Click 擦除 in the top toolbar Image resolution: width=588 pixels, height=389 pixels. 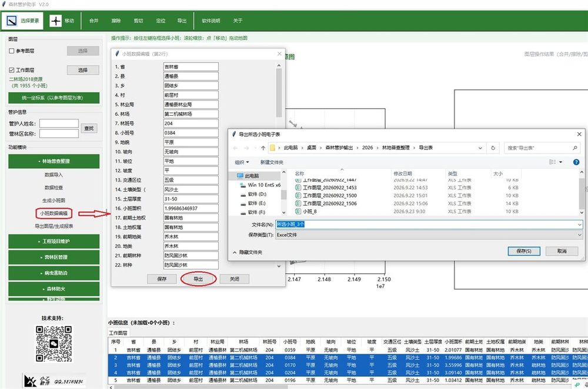(116, 21)
